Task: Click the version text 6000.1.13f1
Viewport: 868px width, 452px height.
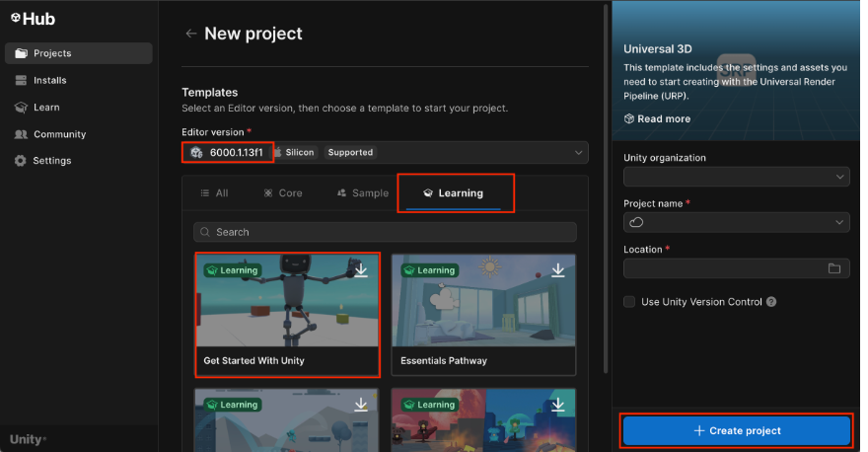Action: pos(237,152)
